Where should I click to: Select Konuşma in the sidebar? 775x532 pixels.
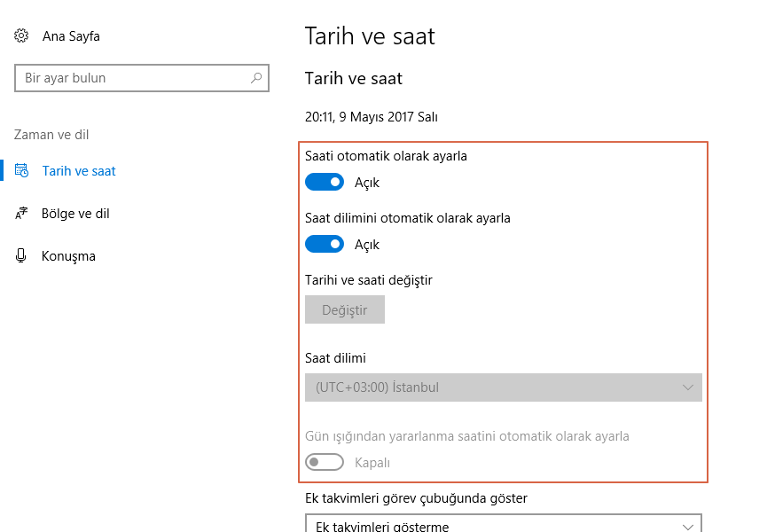[x=68, y=255]
